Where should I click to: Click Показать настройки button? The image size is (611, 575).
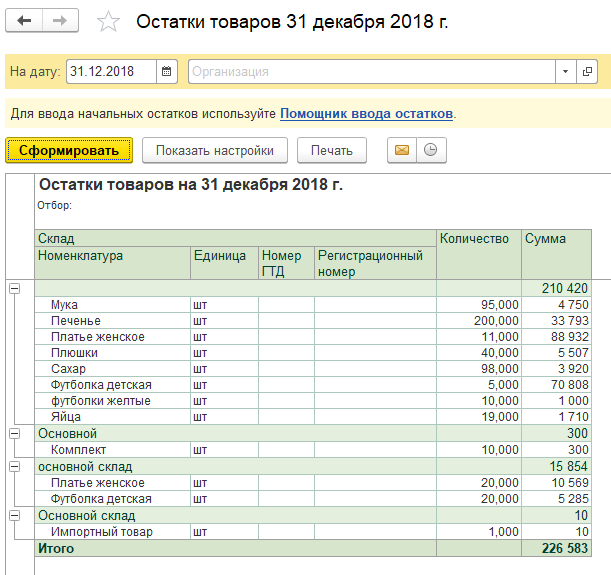(x=215, y=151)
